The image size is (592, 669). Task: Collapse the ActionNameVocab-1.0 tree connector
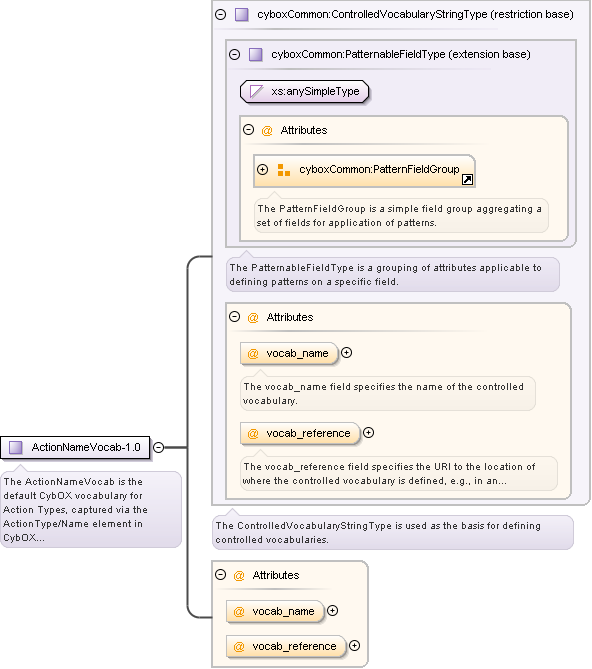(x=159, y=447)
